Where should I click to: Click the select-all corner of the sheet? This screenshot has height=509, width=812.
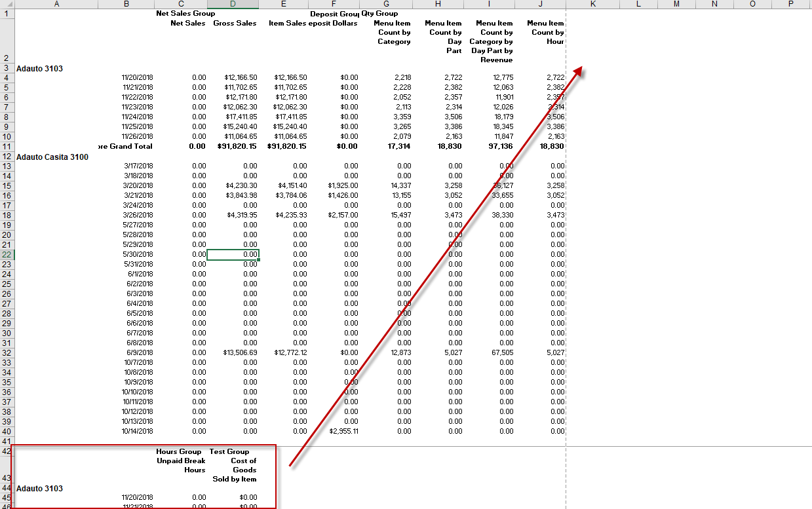tap(7, 4)
